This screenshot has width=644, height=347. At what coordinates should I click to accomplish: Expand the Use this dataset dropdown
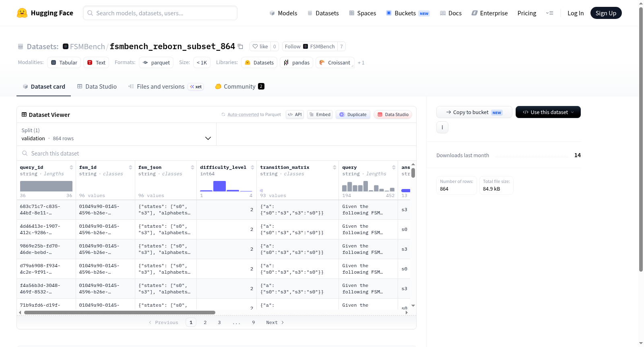(548, 112)
